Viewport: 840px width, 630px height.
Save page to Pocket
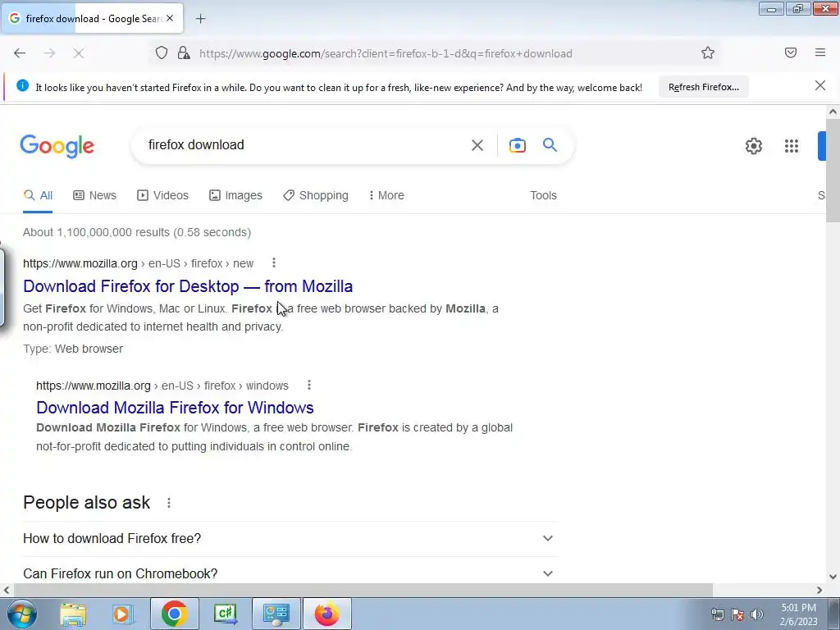tap(791, 52)
